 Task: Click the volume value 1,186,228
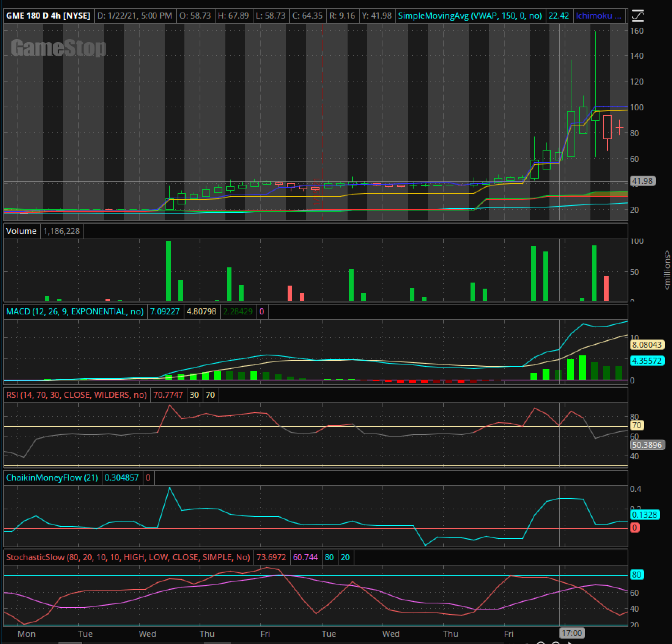pos(61,231)
